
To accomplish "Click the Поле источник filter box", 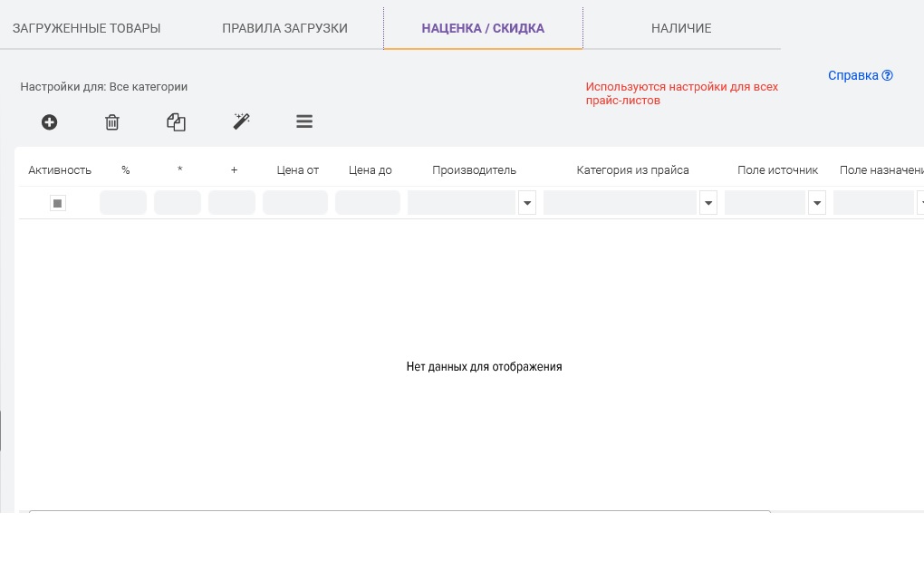I will pyautogui.click(x=765, y=203).
